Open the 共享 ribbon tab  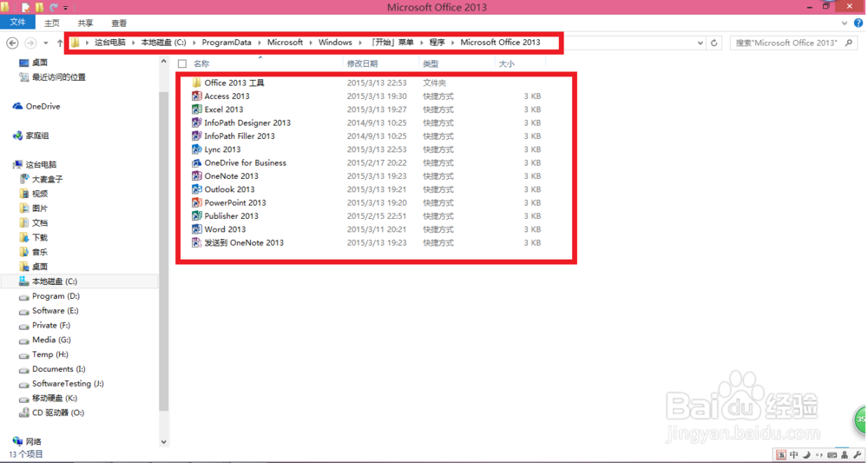point(85,23)
